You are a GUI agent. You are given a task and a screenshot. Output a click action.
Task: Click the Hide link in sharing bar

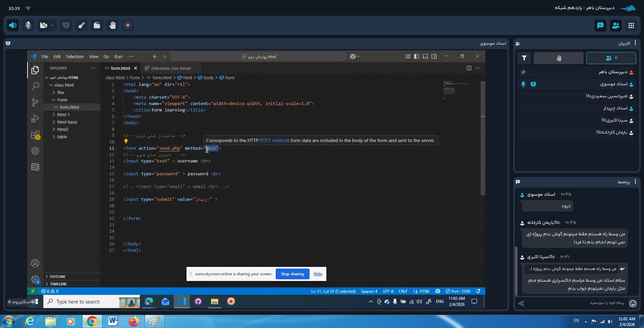[318, 274]
